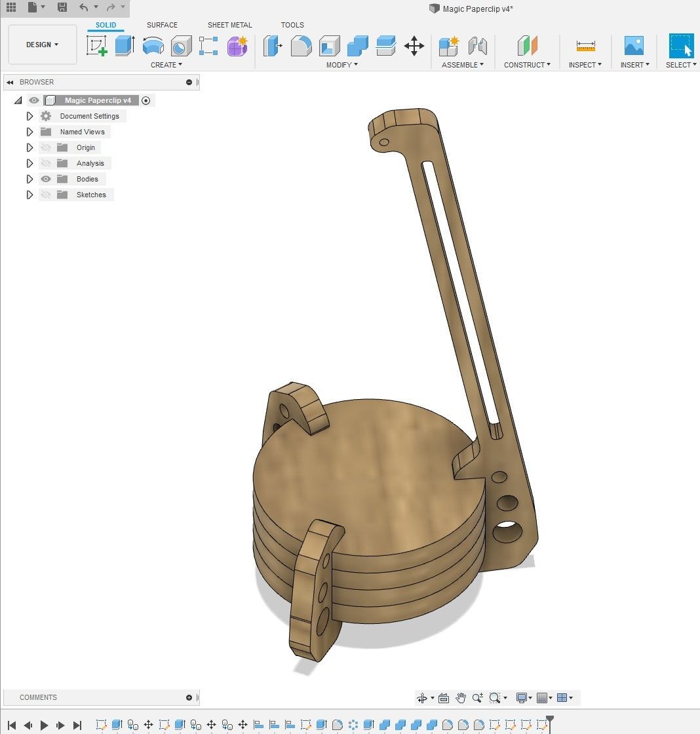
Task: Click the New Component assemble icon
Action: [x=449, y=46]
